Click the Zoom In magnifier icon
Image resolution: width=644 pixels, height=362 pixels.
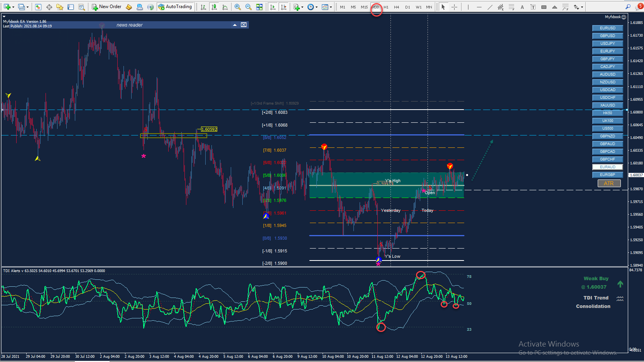[x=238, y=7]
